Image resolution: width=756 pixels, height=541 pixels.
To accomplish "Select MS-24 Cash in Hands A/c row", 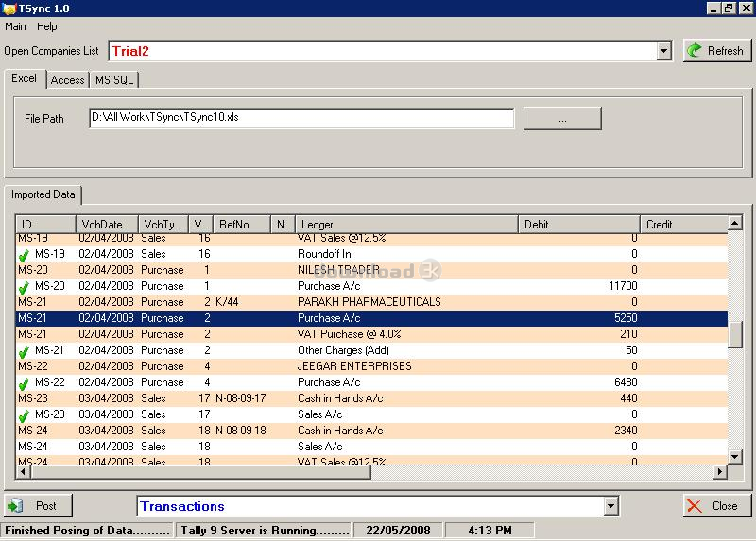I will 371,431.
